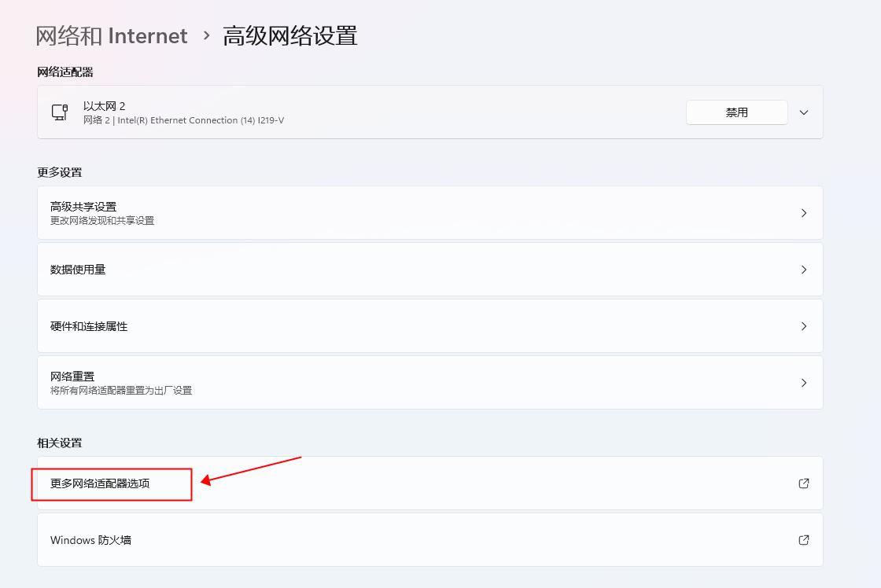Click the right-arrow icon on 数据使用量
This screenshot has width=881, height=588.
pyautogui.click(x=804, y=269)
